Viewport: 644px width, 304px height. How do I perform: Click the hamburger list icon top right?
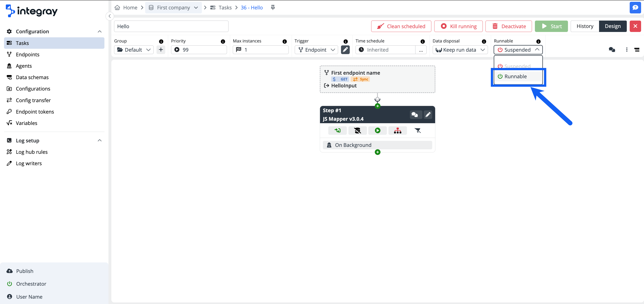[x=637, y=50]
